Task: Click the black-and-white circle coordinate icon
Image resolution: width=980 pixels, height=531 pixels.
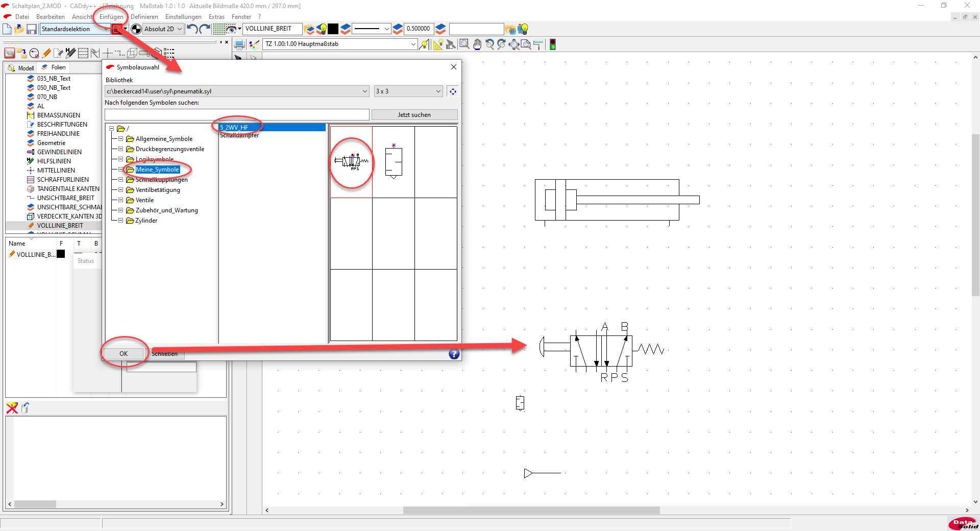Action: (x=136, y=29)
